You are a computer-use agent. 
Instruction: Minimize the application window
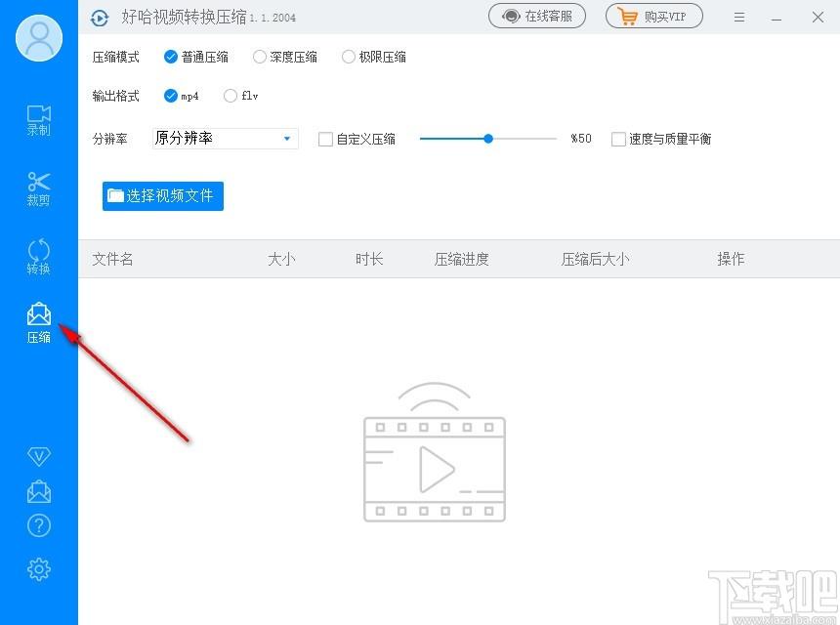tap(777, 19)
